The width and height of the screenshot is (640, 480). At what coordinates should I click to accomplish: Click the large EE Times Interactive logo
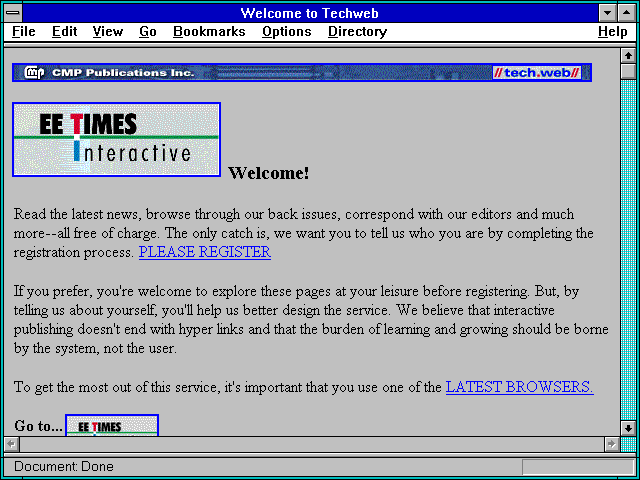tap(116, 140)
